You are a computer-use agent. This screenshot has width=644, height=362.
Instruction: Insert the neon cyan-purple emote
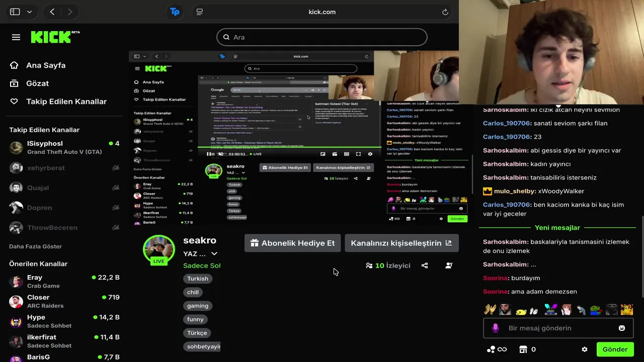[x=551, y=309]
